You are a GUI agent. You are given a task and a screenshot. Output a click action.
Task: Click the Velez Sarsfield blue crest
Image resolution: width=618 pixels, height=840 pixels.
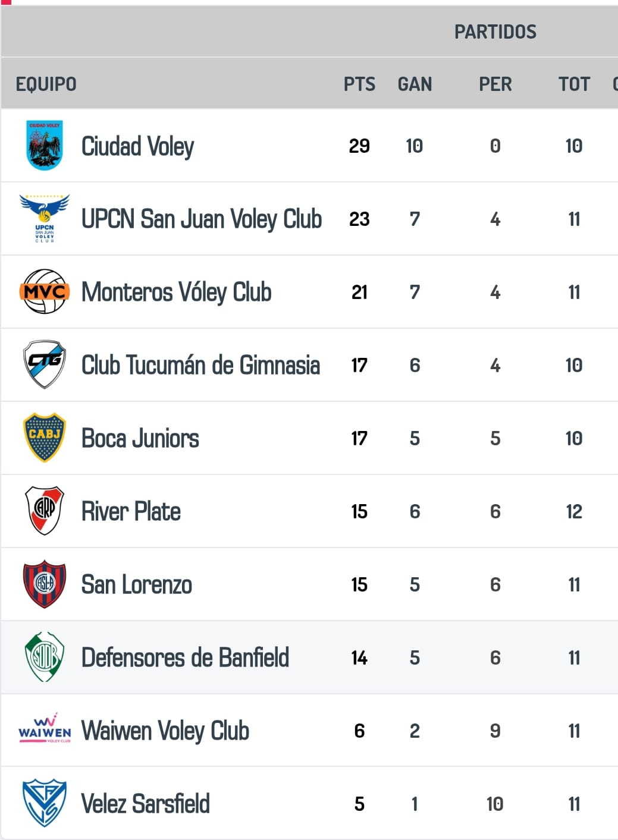(x=45, y=803)
